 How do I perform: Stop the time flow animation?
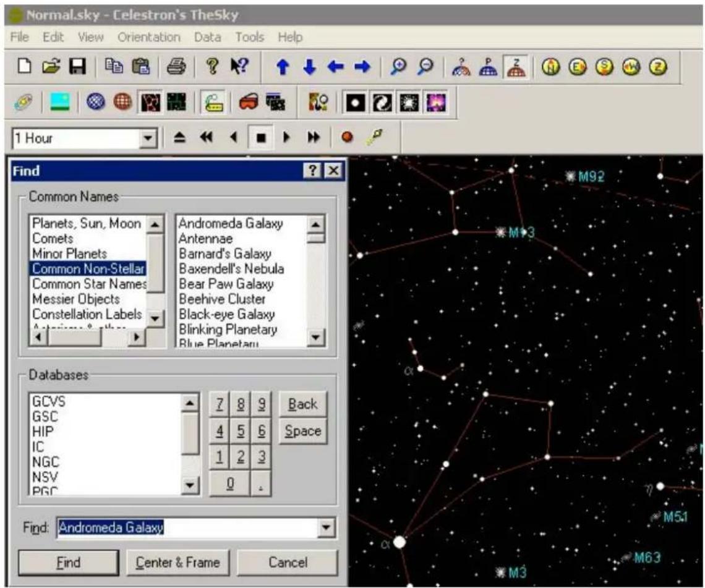[261, 137]
